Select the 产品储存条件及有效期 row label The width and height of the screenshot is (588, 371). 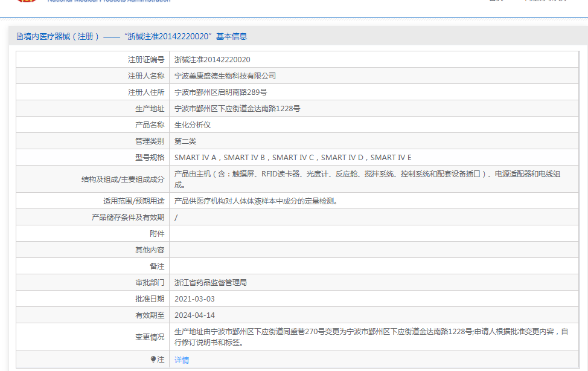pos(128,218)
